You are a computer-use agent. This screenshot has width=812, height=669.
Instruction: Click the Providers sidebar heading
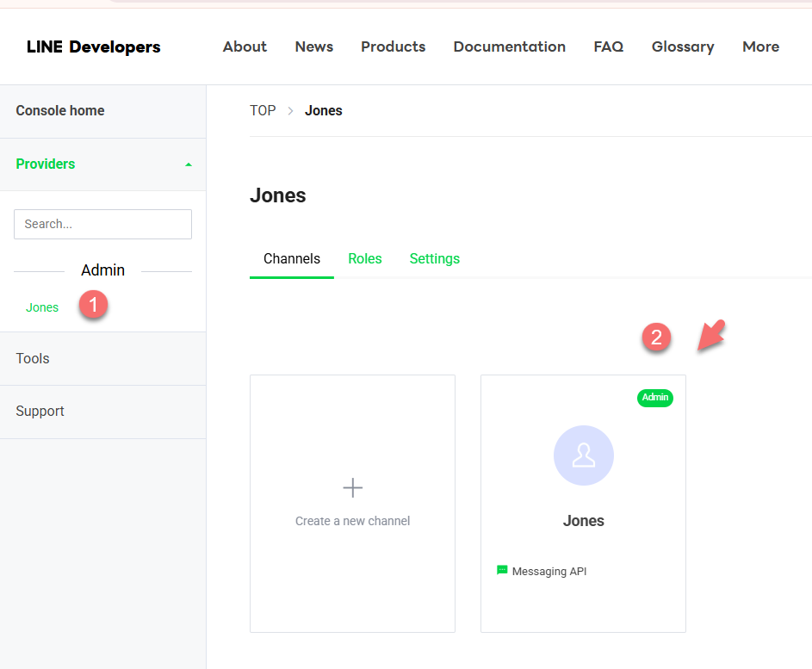point(46,164)
